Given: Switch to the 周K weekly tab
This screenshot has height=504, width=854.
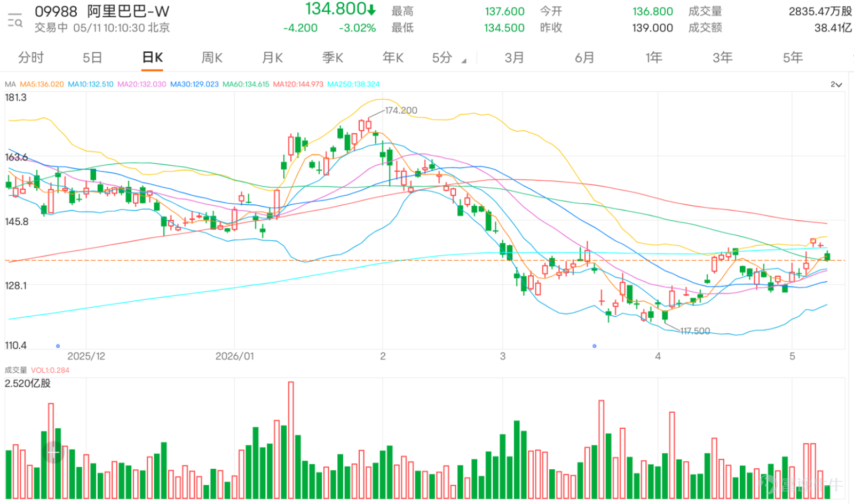Looking at the screenshot, I should [x=212, y=58].
